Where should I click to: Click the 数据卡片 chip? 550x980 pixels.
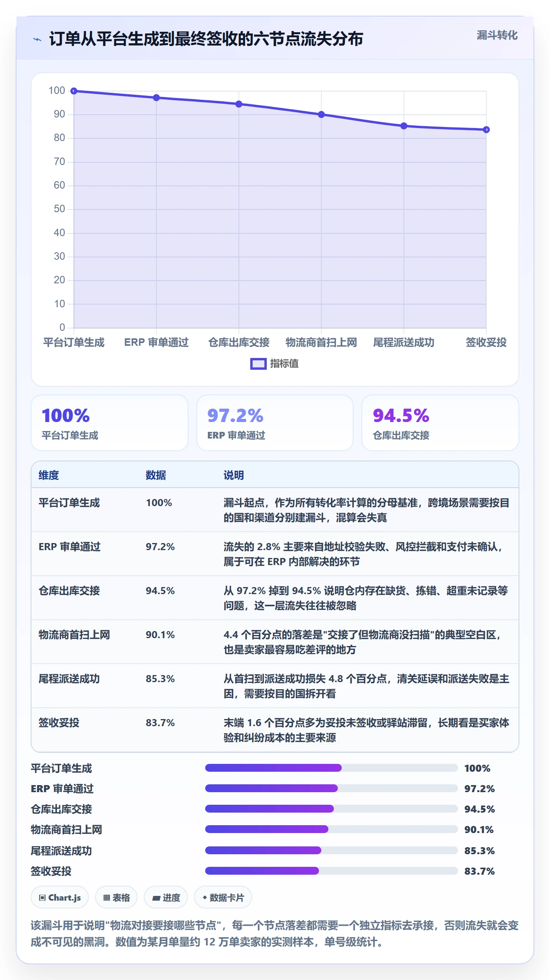223,897
